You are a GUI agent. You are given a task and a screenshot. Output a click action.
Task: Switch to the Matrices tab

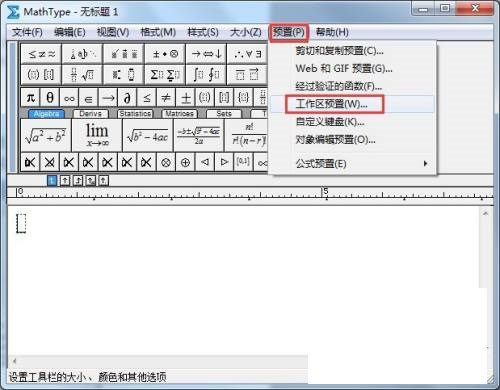click(179, 114)
